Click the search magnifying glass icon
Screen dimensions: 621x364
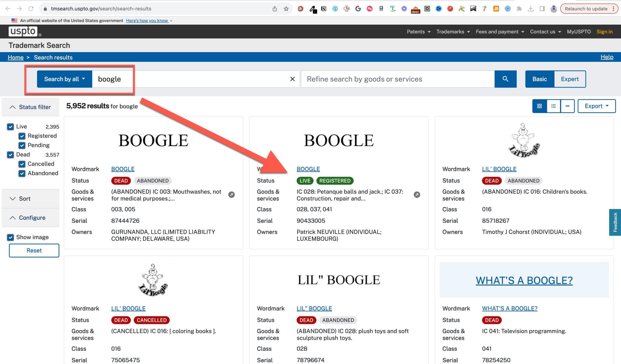point(505,79)
